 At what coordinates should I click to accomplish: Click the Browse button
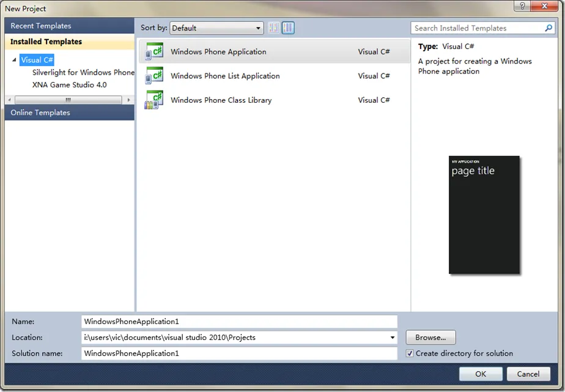click(x=430, y=337)
